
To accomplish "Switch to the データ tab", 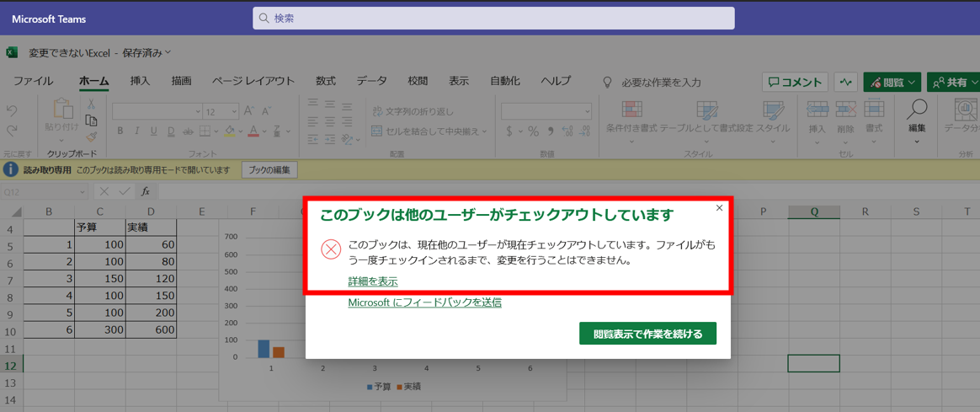I will click(x=372, y=81).
